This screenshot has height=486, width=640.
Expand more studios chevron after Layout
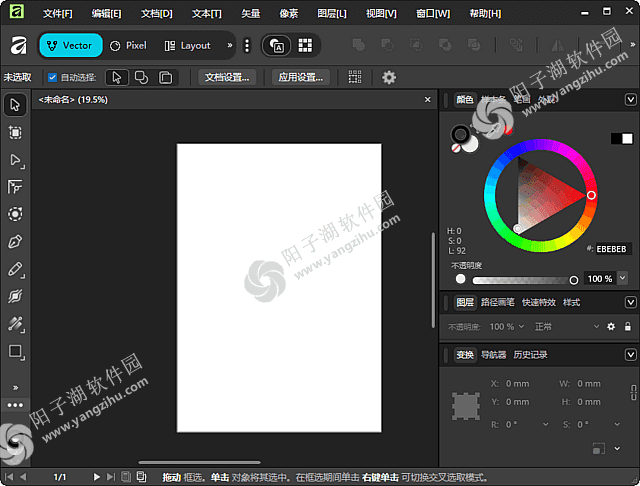(230, 45)
